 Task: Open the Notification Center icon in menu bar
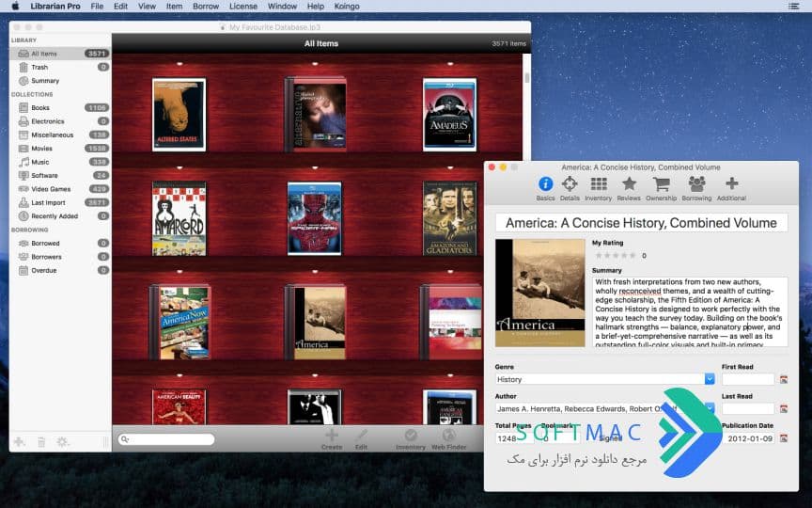click(x=793, y=7)
